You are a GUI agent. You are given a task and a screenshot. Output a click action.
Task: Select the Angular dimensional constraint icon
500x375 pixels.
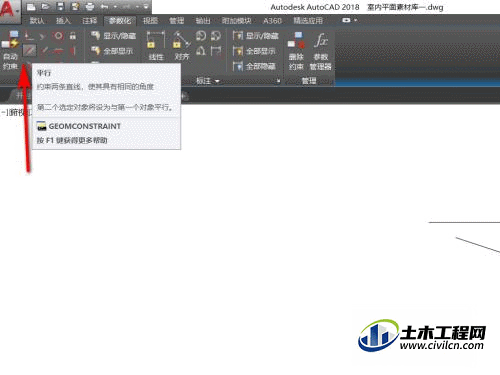201,51
